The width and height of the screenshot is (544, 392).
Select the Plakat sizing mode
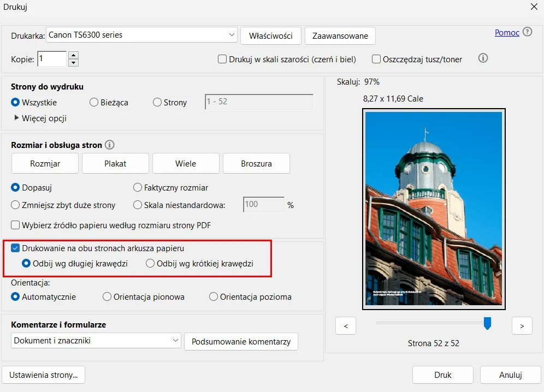click(x=115, y=163)
